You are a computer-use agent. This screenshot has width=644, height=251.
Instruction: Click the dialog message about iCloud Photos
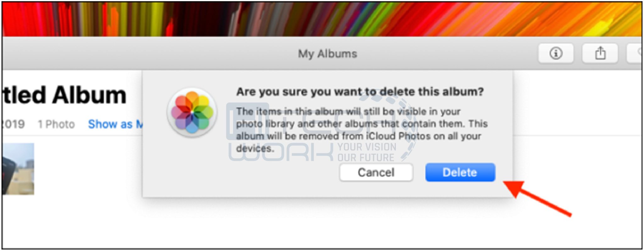pos(362,130)
